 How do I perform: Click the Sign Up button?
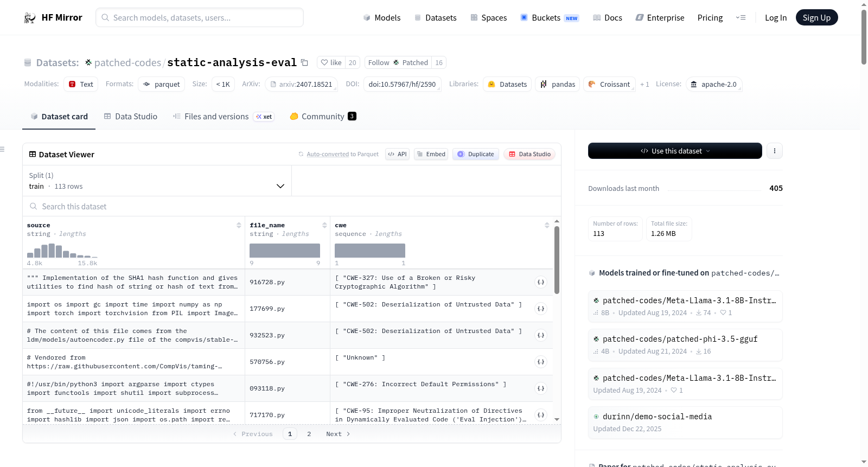tap(816, 18)
